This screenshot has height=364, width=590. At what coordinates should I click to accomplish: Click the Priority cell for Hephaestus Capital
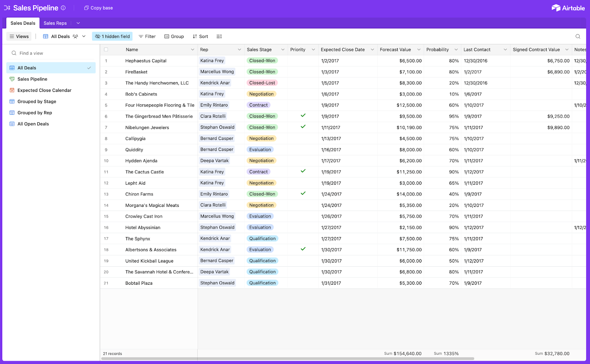(303, 61)
